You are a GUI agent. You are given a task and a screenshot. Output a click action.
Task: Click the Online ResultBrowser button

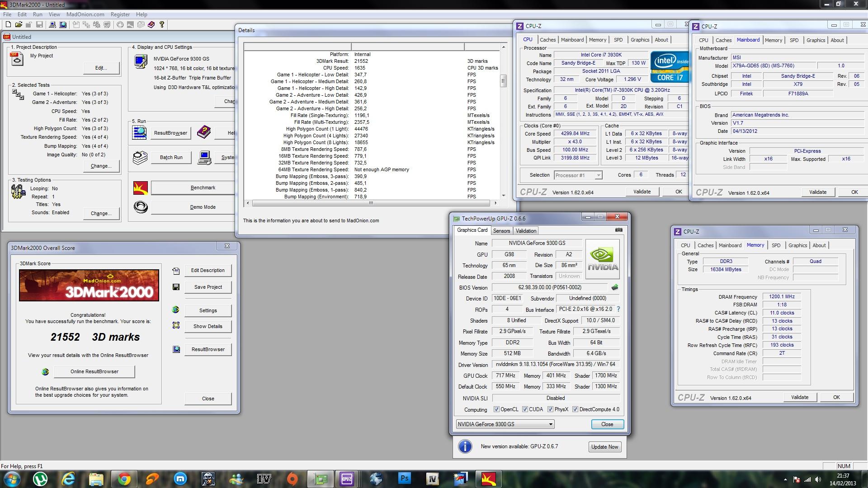tap(94, 371)
